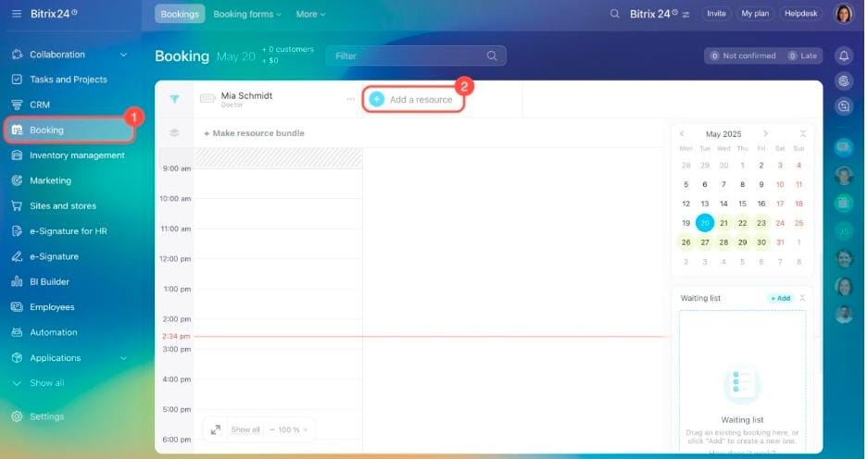Expand the Collaboration section
868x459 pixels.
[123, 55]
